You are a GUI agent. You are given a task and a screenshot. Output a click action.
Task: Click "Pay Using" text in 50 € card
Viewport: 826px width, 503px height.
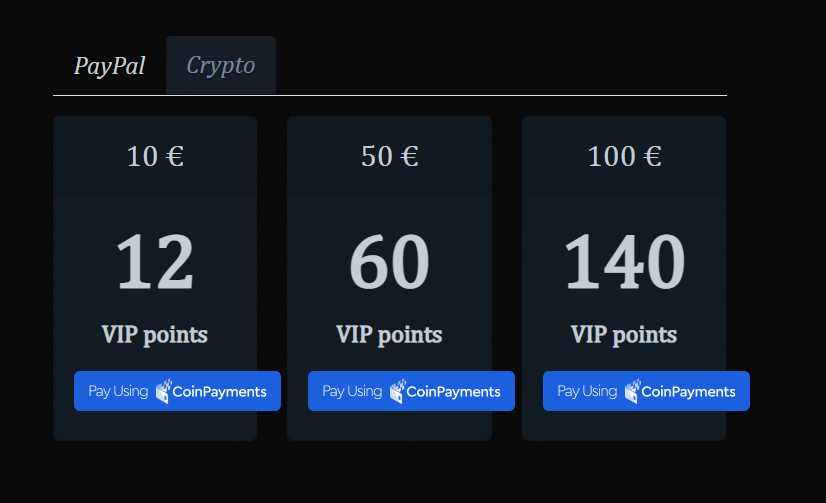[x=352, y=391]
